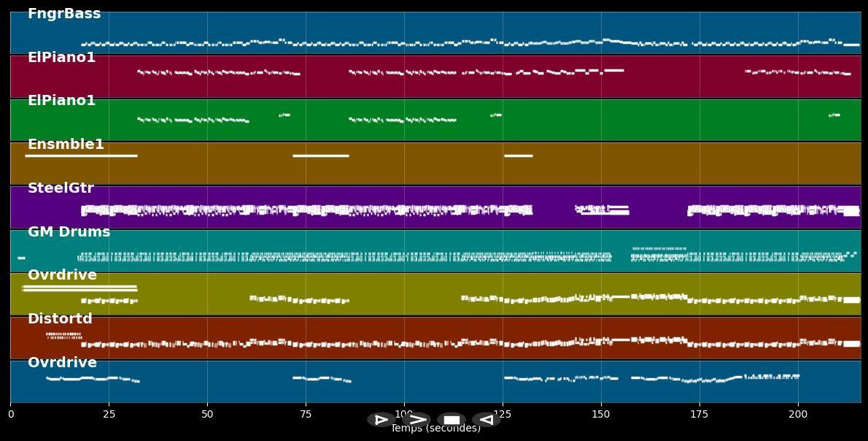This screenshot has width=868, height=441.
Task: Click the left-pointing triangle button right of stop
Action: 486,420
